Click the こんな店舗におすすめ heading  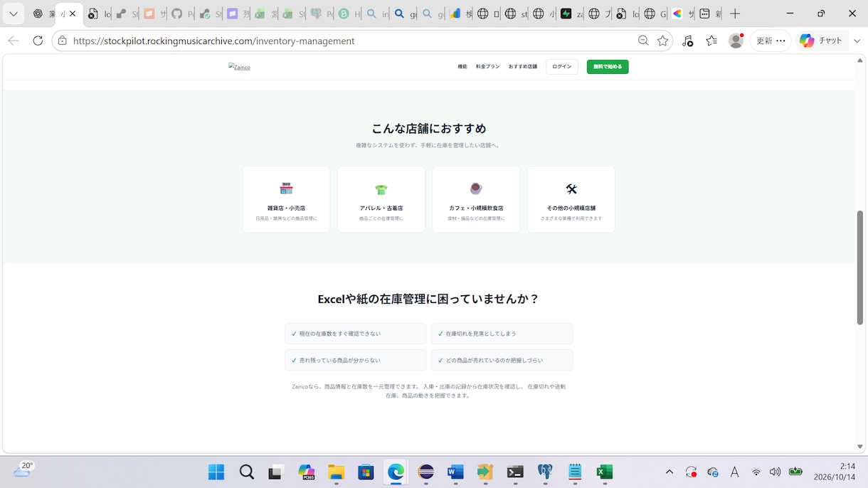[x=429, y=129]
